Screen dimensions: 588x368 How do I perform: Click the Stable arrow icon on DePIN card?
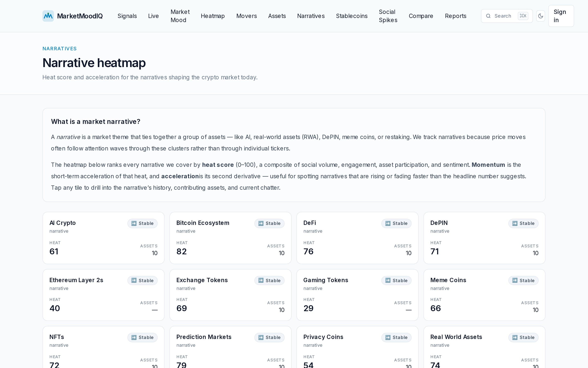point(515,223)
